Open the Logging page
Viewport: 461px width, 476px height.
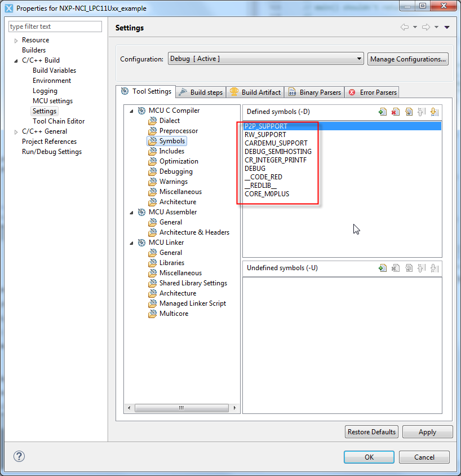coord(45,91)
